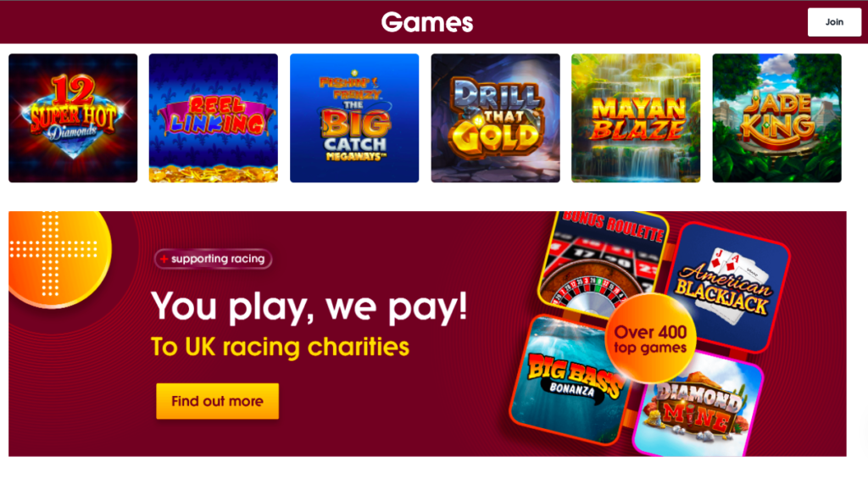Select the supporting racing badge
Viewport: 868px width, 479px height.
213,259
